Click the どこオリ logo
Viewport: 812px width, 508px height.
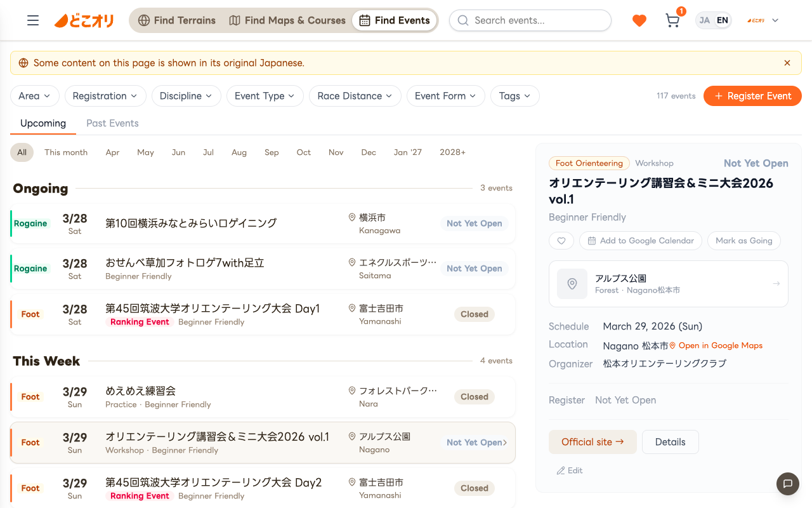pyautogui.click(x=83, y=20)
